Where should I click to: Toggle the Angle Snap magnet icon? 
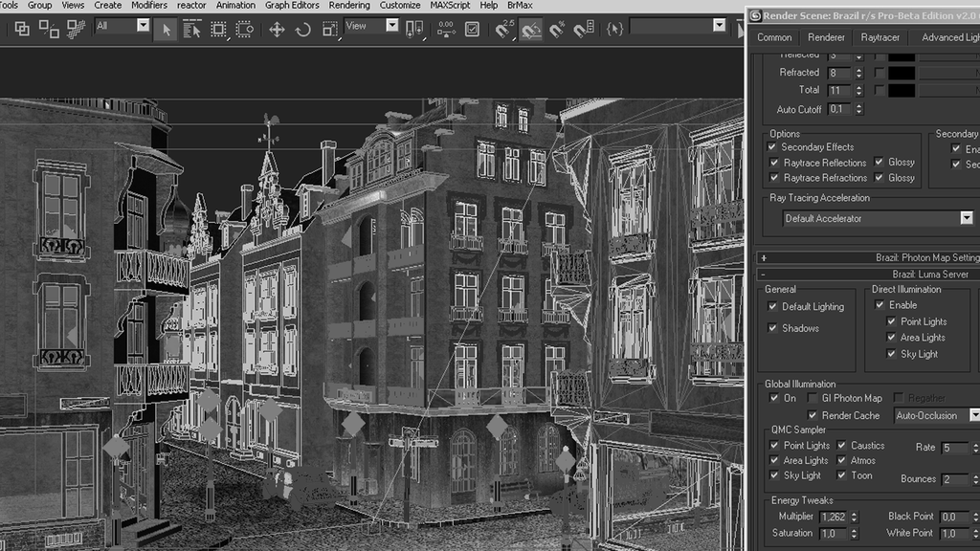coord(531,30)
